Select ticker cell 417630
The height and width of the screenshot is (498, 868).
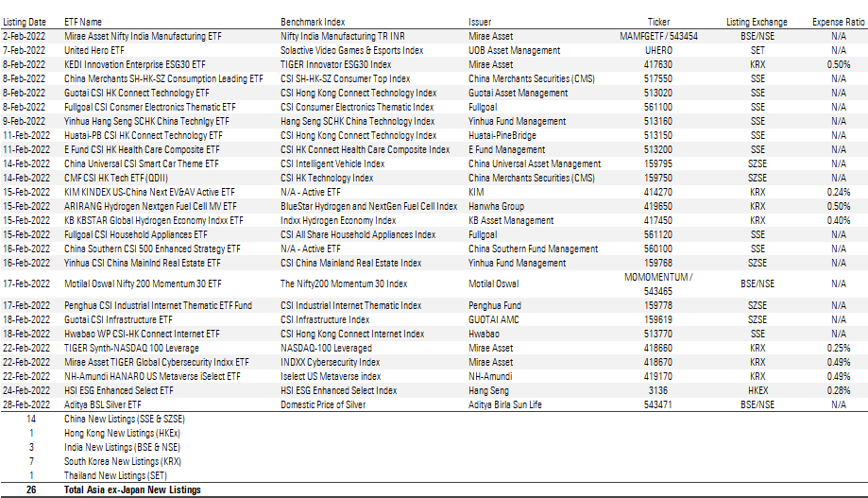point(658,64)
